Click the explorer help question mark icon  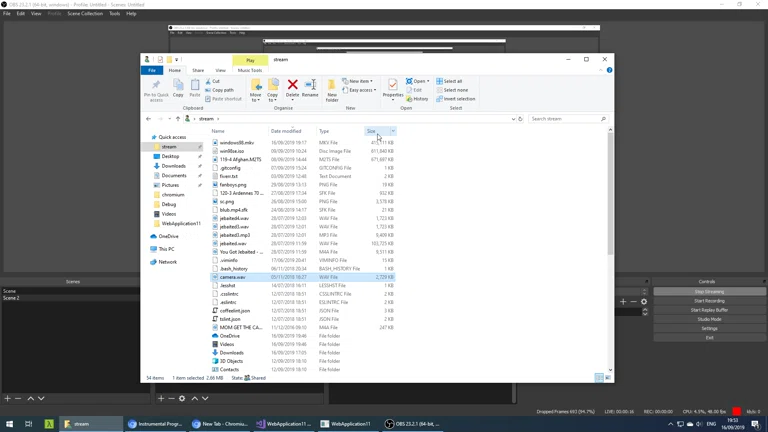pyautogui.click(x=609, y=70)
